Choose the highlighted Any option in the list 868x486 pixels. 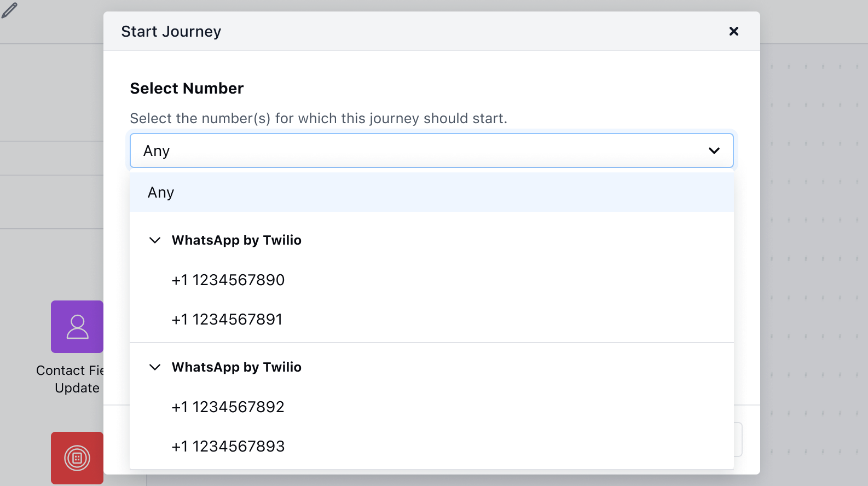432,193
